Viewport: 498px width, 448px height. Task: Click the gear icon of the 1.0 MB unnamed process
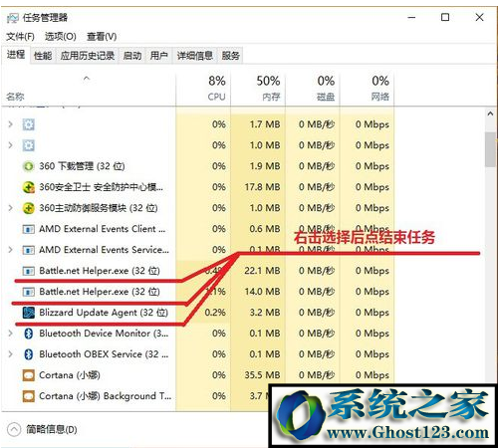click(29, 145)
